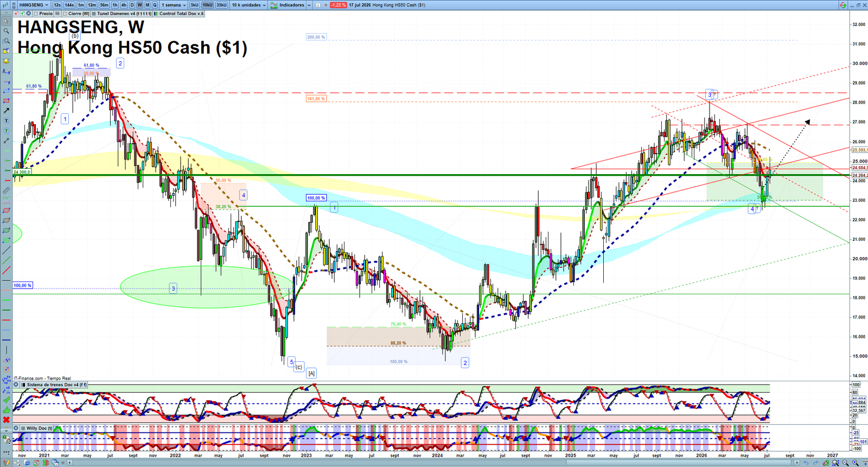
Task: Click the share icon in the bottom bar
Action: 17,463
